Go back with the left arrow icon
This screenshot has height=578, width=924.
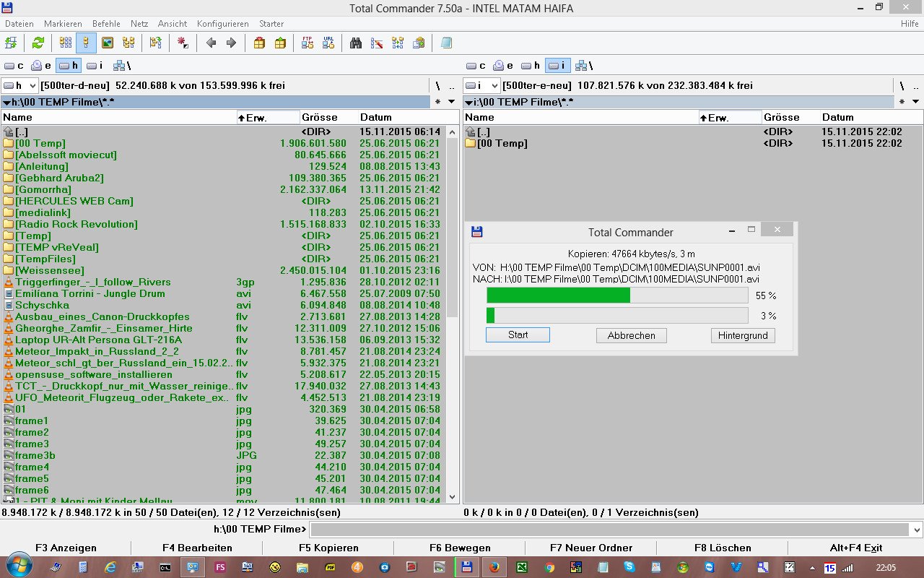(211, 43)
